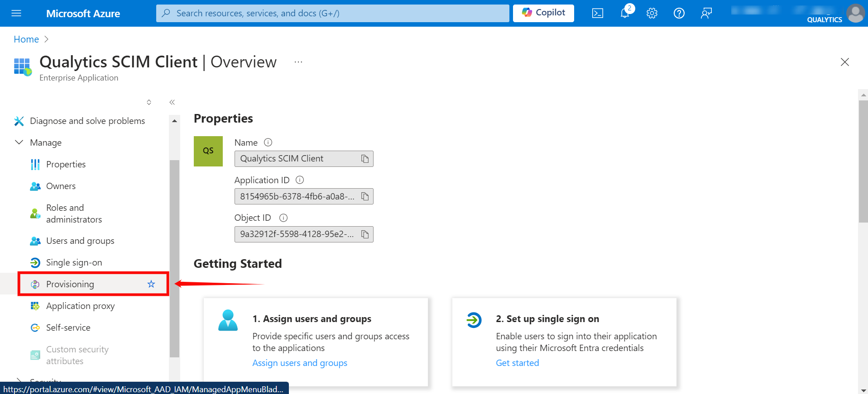Image resolution: width=868 pixels, height=394 pixels.
Task: Click the Application ID field
Action: (304, 196)
